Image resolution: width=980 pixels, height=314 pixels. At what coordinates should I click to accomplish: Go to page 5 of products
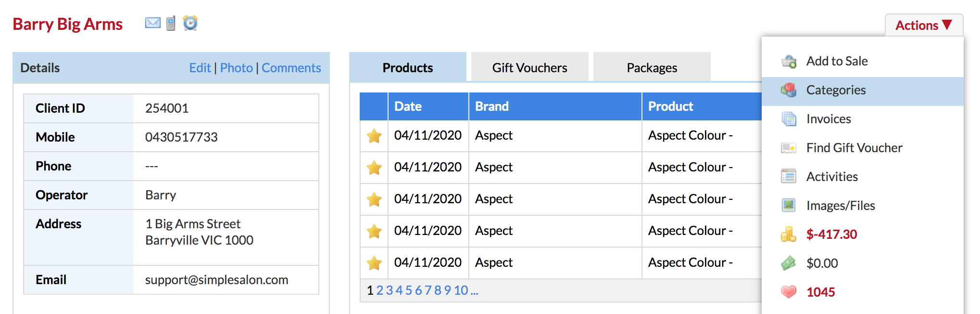[x=408, y=290]
